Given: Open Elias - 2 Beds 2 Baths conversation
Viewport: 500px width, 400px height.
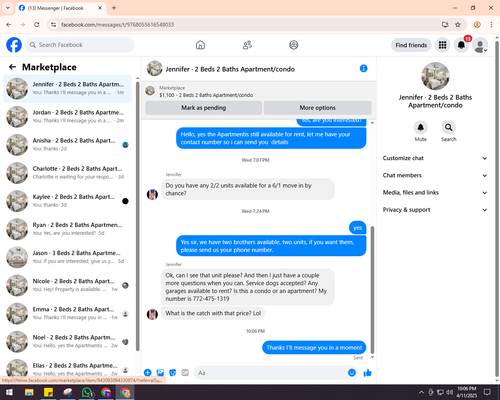Looking at the screenshot, I should pos(67,369).
